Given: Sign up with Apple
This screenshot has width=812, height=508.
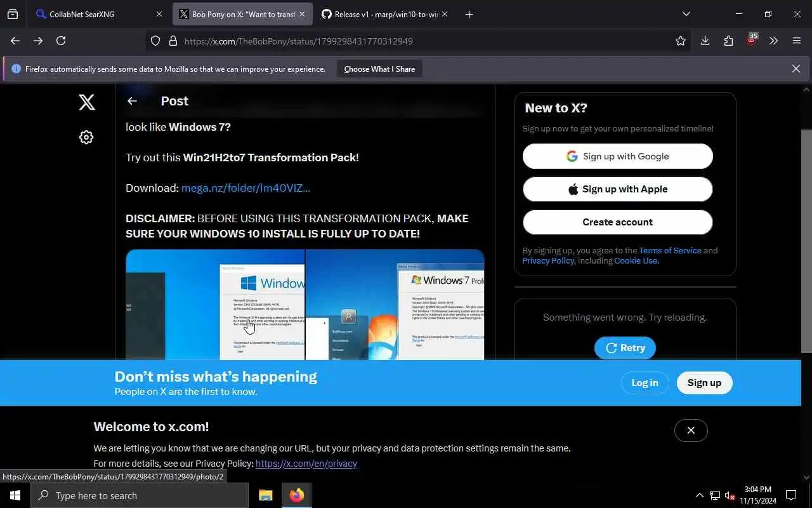Looking at the screenshot, I should (618, 189).
